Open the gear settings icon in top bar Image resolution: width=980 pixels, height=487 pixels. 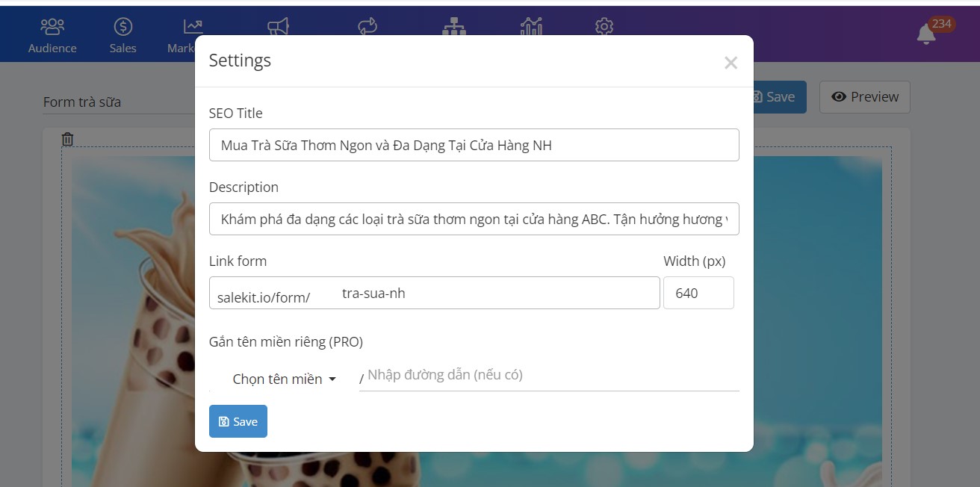point(604,27)
